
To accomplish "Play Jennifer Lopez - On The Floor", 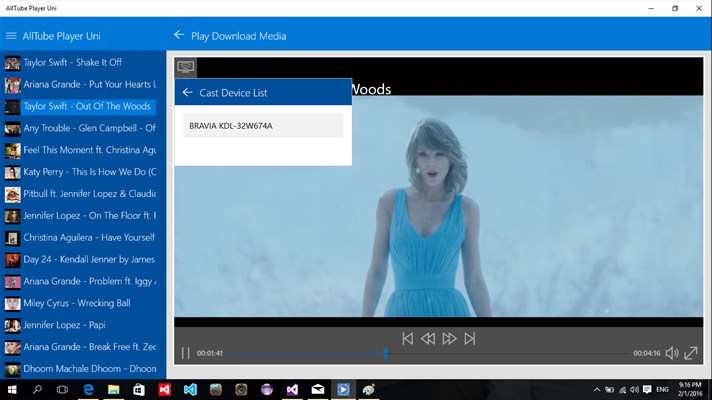I will pos(80,216).
